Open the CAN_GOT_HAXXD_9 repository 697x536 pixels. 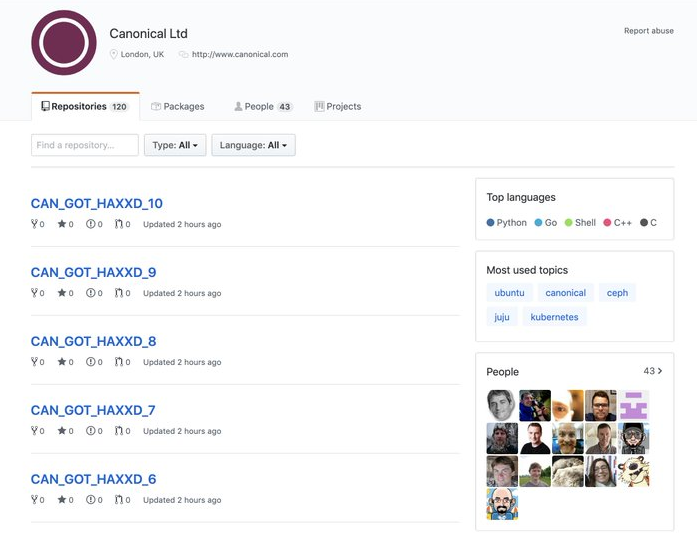pyautogui.click(x=93, y=272)
